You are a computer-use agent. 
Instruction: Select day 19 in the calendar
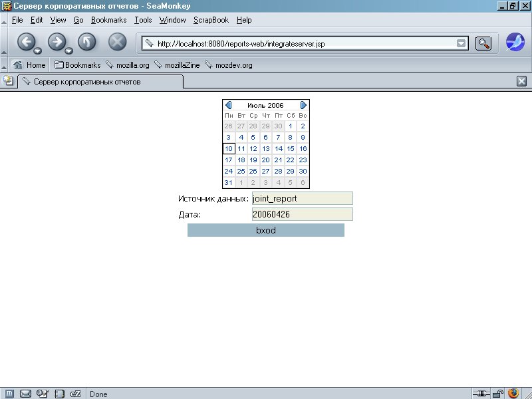(x=253, y=160)
